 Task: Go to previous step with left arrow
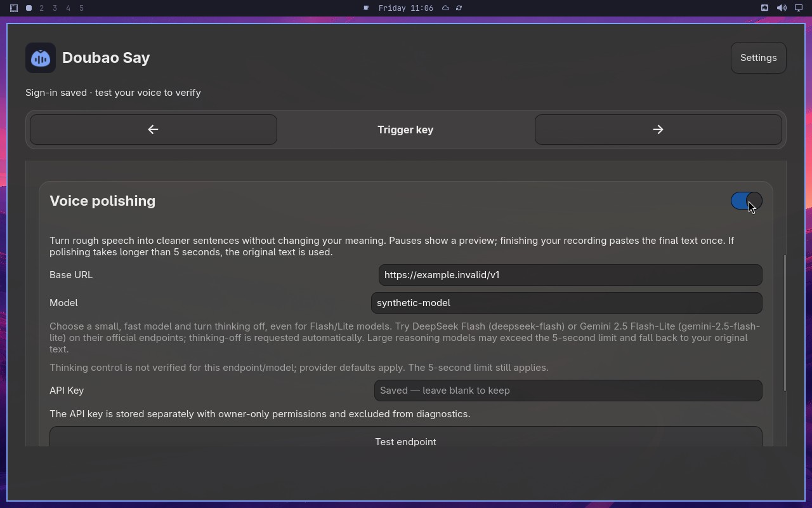click(x=153, y=130)
